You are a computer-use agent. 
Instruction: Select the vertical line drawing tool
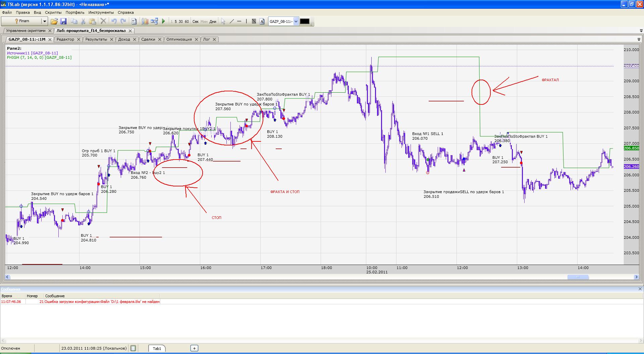247,21
